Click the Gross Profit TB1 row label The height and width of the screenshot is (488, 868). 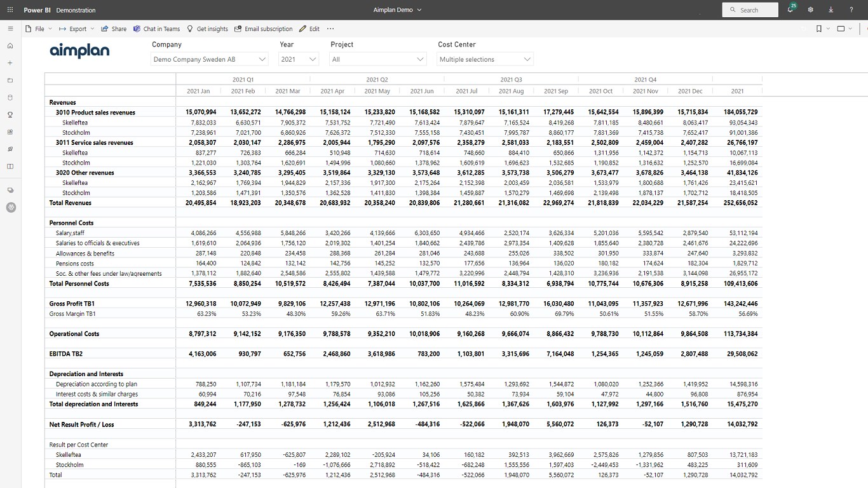(72, 304)
